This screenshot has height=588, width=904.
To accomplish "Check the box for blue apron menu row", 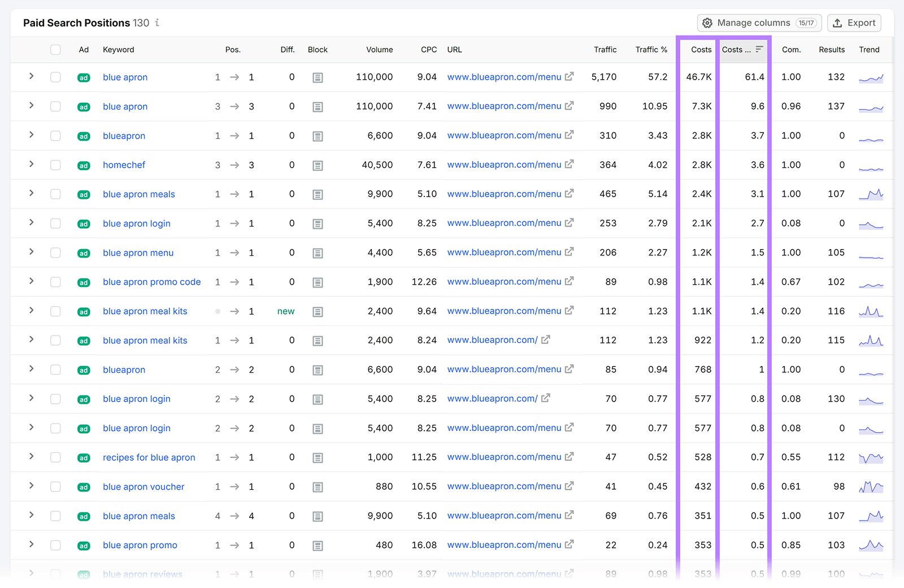I will coord(55,252).
